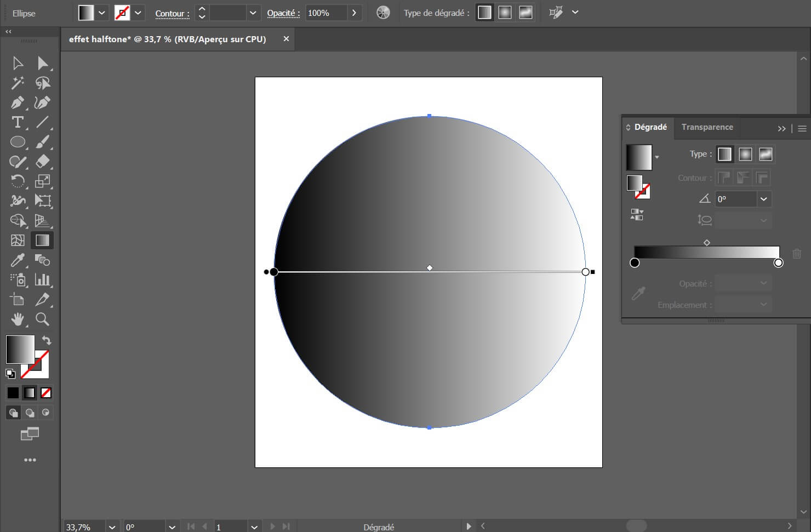Select the Line Segment tool
The image size is (811, 532).
[42, 122]
